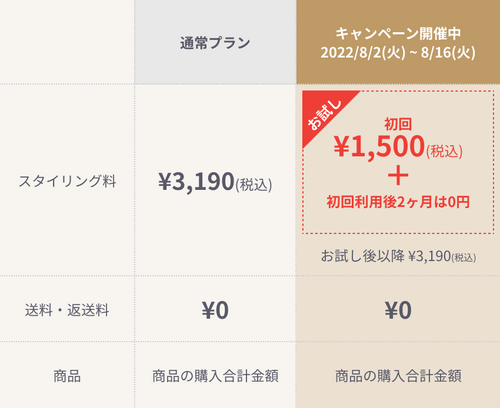Viewport: 500px width, 408px height.
Task: Click (税込) next to ¥1,500
Action: 444,151
